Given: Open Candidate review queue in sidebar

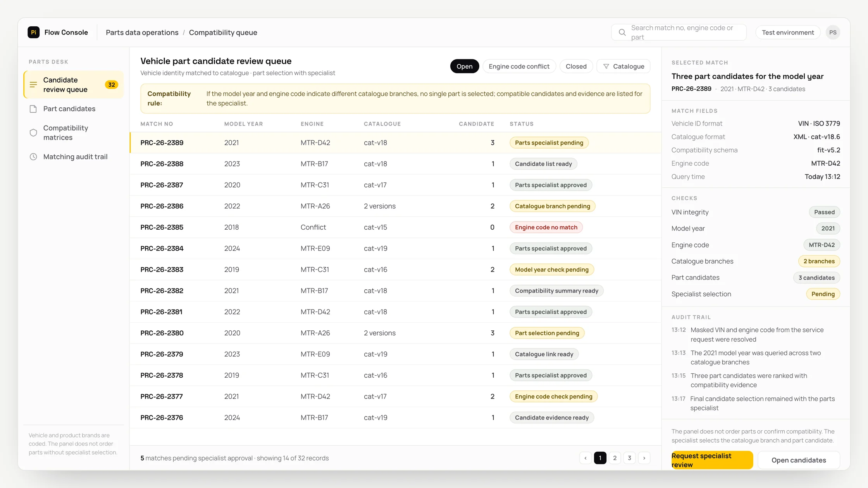Looking at the screenshot, I should 74,84.
